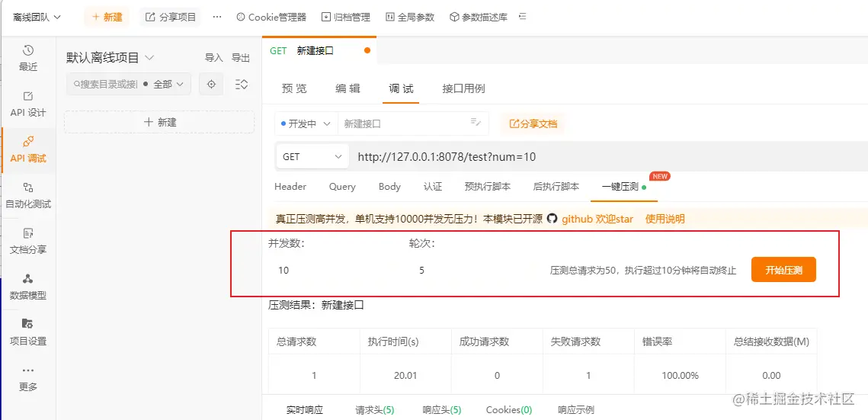Select the API 调试 sidebar section

point(28,150)
